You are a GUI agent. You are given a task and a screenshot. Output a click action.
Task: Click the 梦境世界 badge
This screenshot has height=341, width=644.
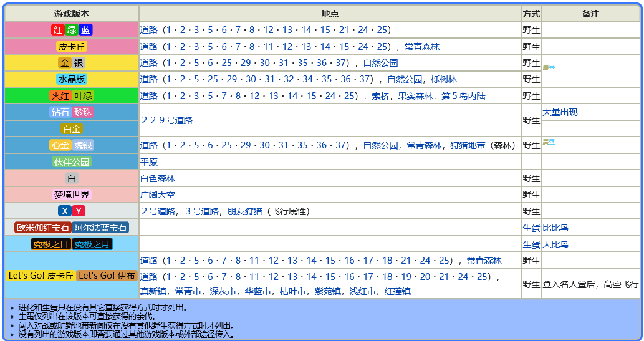(72, 195)
